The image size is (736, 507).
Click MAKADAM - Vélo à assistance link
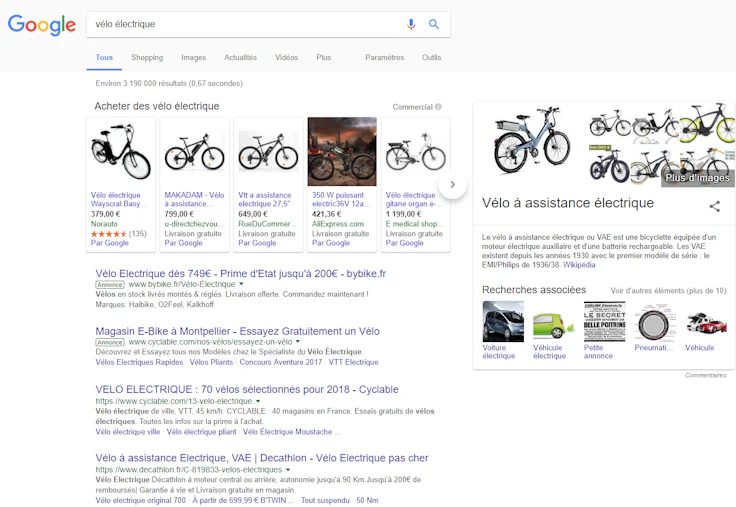coord(194,200)
